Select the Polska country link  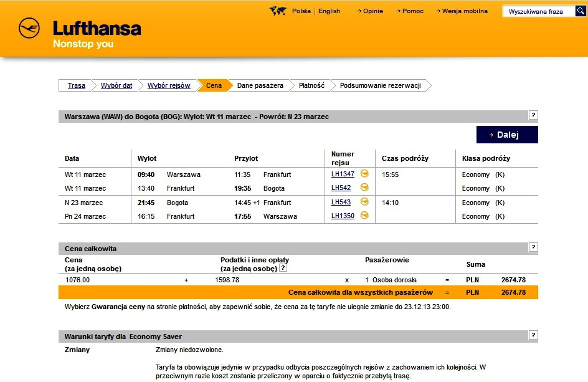(x=301, y=11)
